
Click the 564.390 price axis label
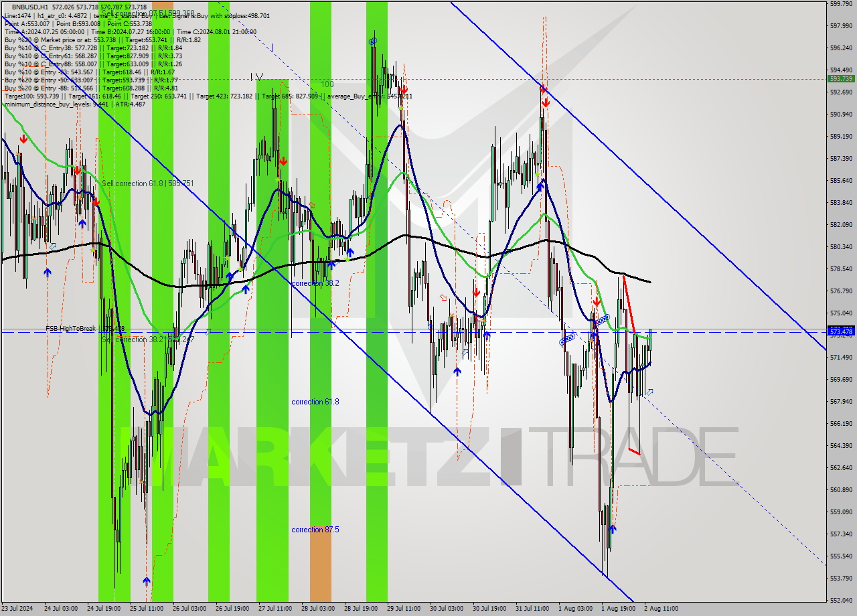841,445
